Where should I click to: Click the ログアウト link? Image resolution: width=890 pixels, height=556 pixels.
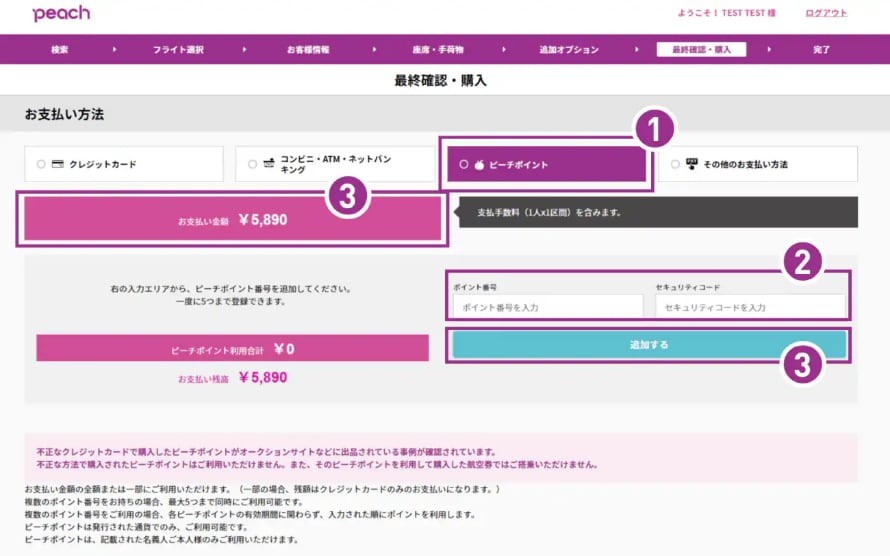826,12
